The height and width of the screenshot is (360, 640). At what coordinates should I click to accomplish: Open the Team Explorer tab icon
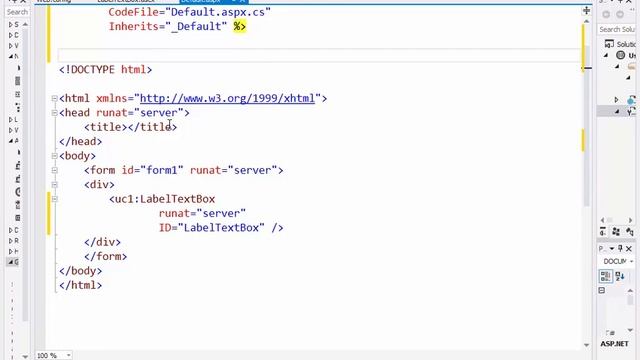(616, 232)
